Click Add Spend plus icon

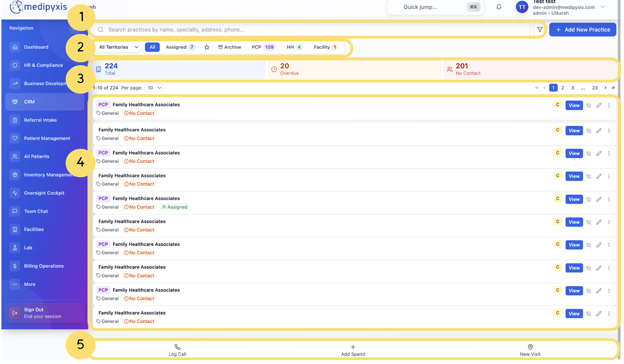point(353,347)
